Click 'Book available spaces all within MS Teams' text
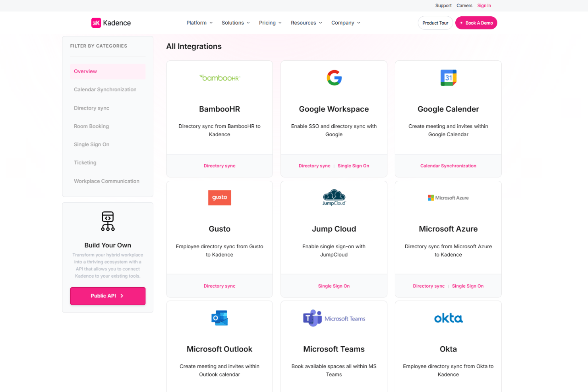 [x=334, y=371]
